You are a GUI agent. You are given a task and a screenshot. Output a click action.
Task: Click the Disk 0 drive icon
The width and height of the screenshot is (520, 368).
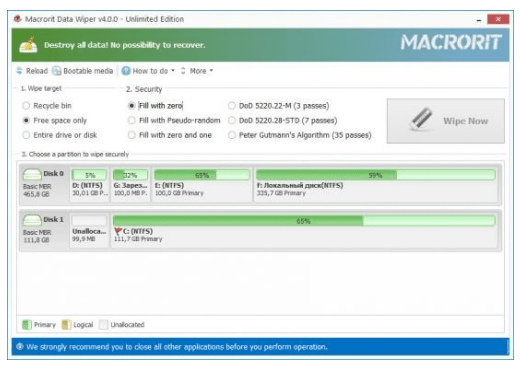(x=32, y=174)
